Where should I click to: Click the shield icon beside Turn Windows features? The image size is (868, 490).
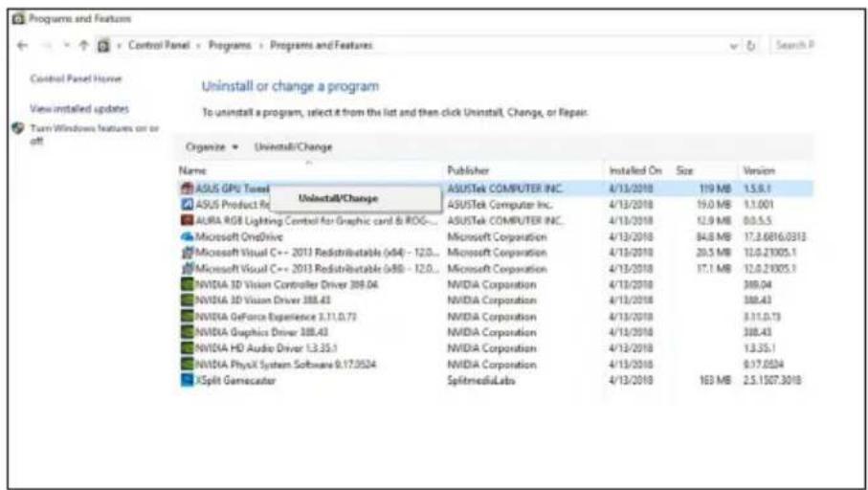tap(18, 128)
